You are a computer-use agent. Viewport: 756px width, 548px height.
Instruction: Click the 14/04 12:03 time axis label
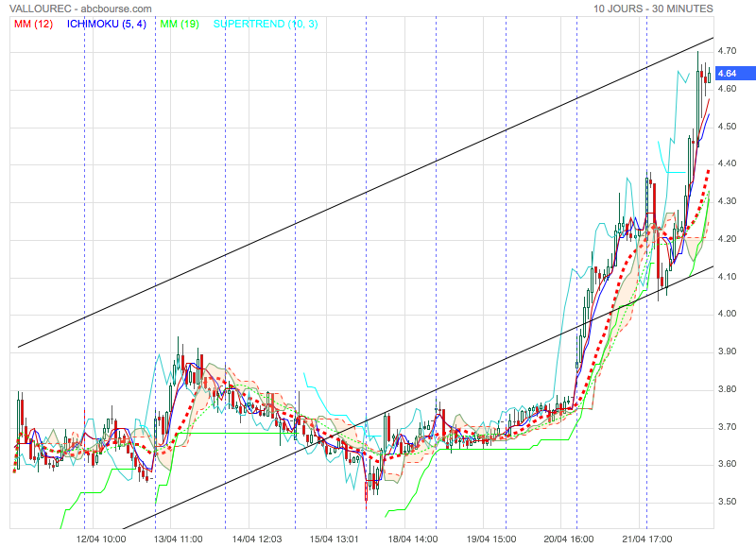pyautogui.click(x=256, y=539)
